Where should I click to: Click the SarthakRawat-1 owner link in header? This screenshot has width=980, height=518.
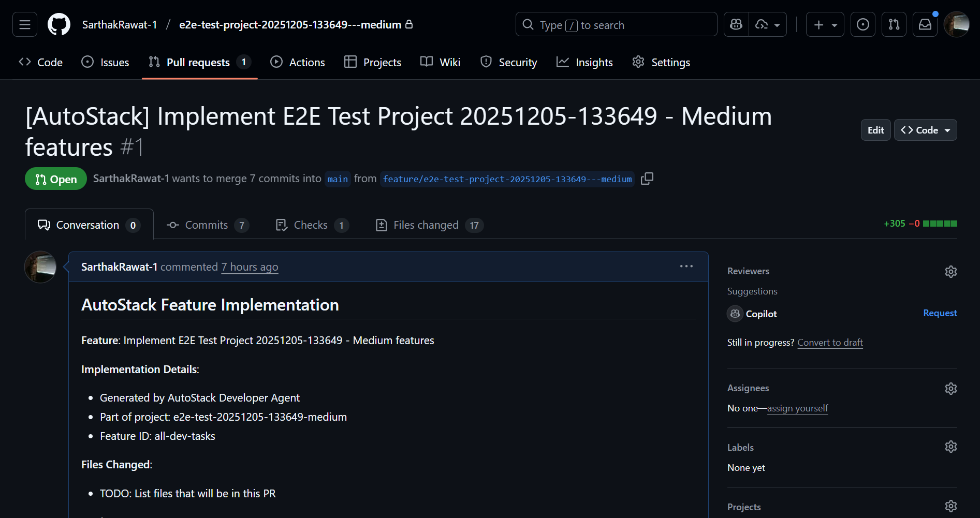[x=120, y=24]
